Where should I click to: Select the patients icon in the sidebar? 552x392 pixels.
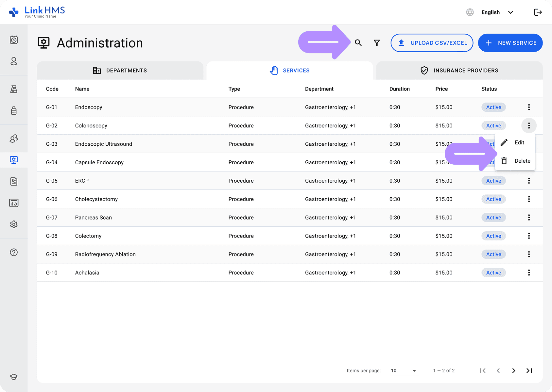pos(14,61)
